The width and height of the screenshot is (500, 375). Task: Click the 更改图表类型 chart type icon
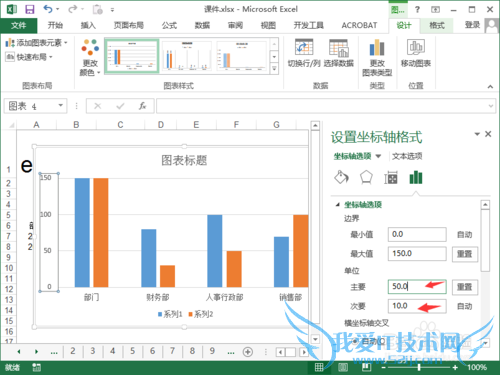[x=377, y=48]
